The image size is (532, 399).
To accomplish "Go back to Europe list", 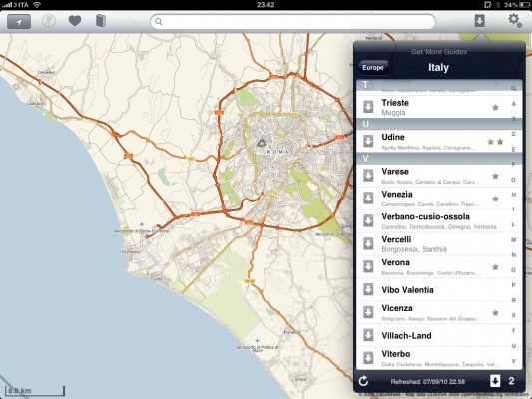I will [x=372, y=67].
